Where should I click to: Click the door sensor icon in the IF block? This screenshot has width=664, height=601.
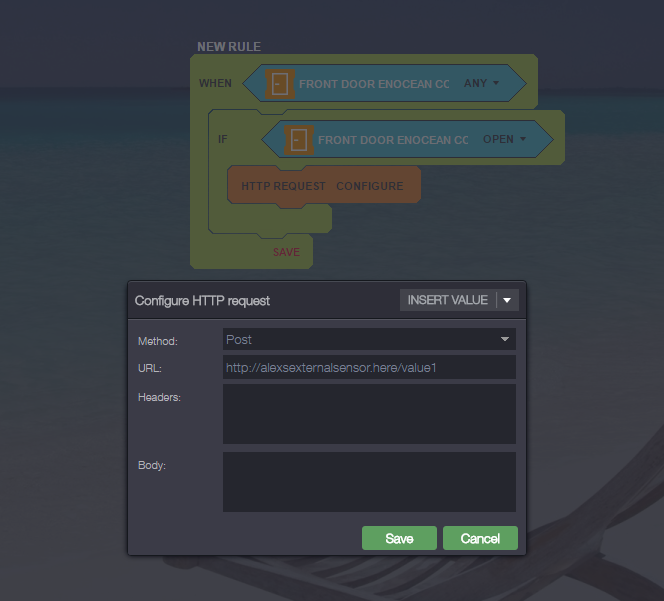[x=298, y=140]
